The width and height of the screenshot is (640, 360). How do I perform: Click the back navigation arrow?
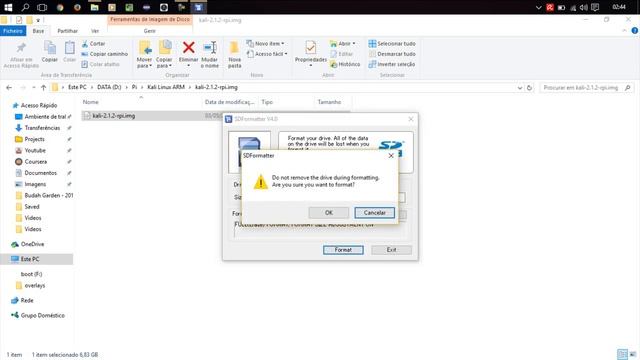pos(9,87)
